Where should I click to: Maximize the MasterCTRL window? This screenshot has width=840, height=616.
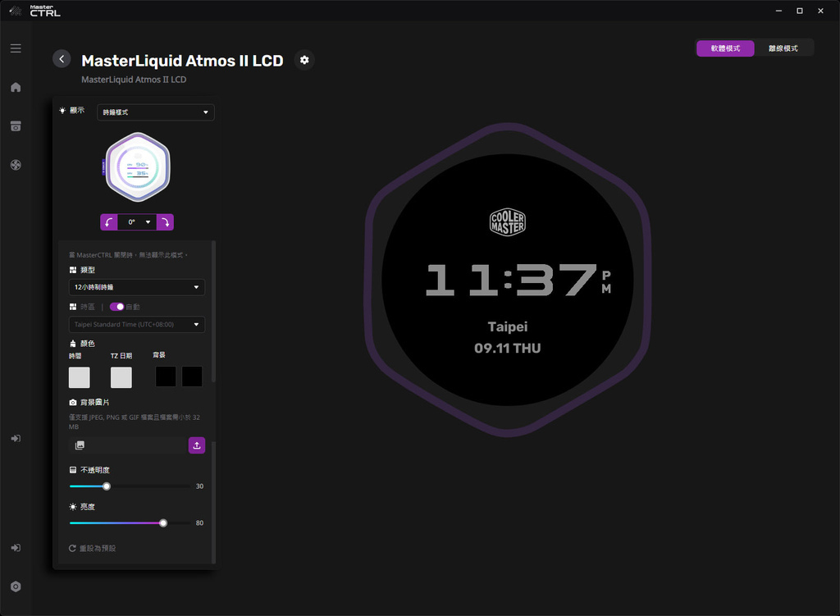tap(799, 11)
